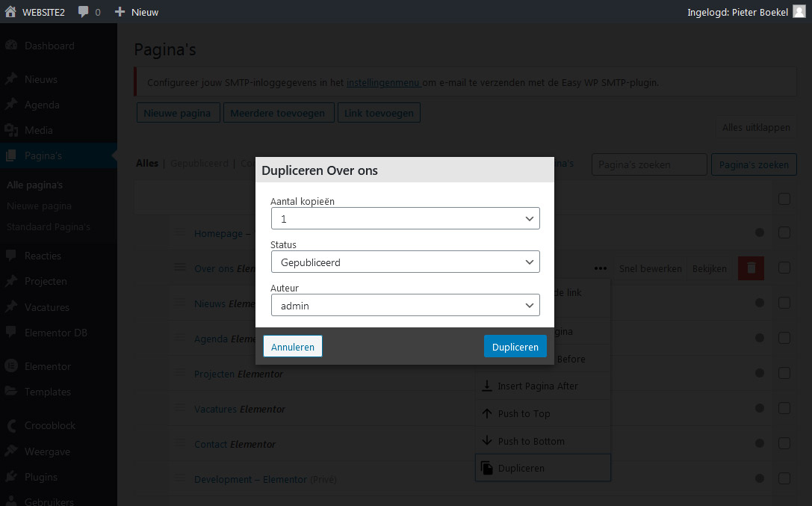Check the checkbox on the Contact row
The height and width of the screenshot is (506, 812).
coord(784,443)
